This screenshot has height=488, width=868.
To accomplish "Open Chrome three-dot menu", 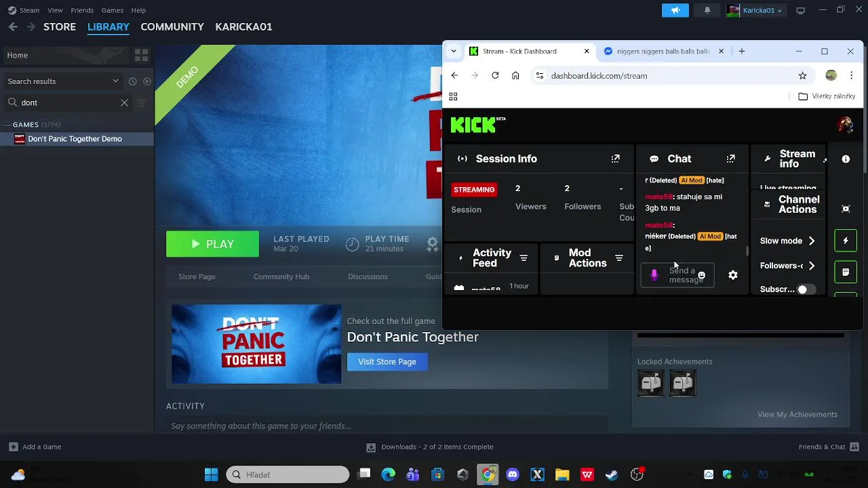I will click(x=851, y=76).
